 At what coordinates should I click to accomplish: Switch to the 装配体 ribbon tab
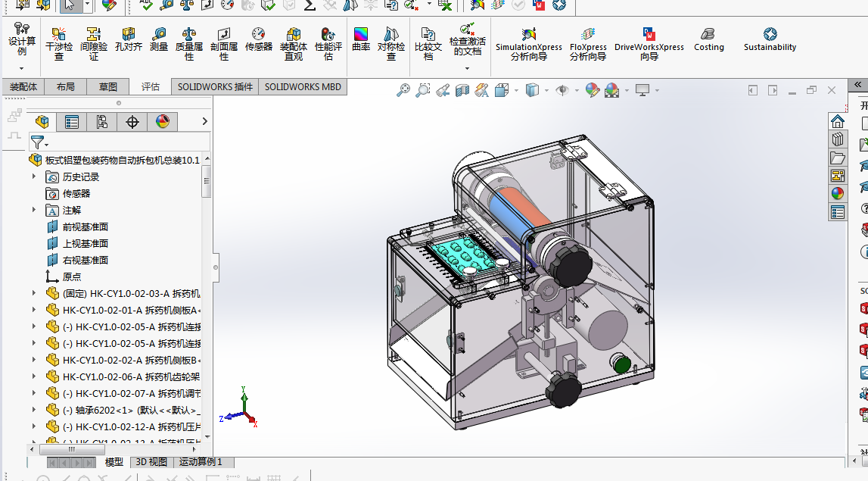click(x=23, y=86)
